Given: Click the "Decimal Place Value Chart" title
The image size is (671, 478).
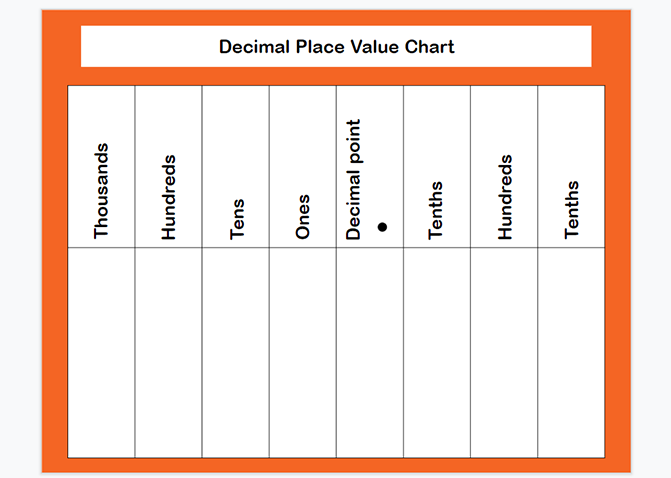Looking at the screenshot, I should (x=336, y=47).
